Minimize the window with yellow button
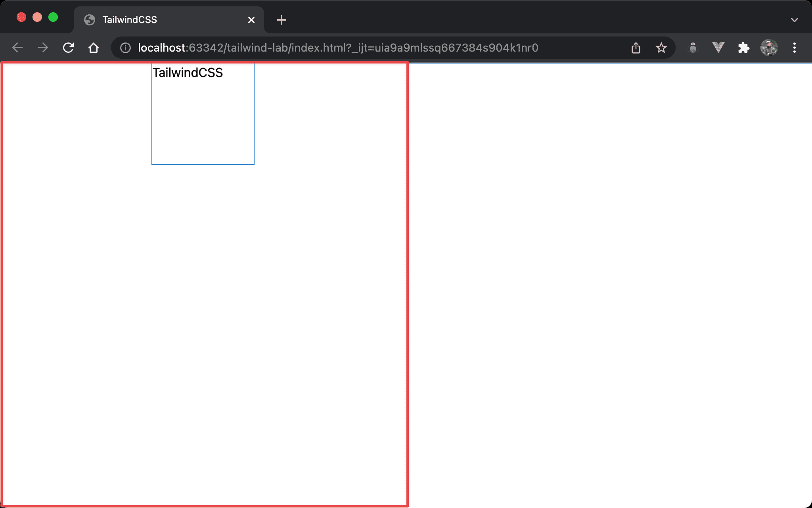Image resolution: width=812 pixels, height=508 pixels. click(37, 17)
